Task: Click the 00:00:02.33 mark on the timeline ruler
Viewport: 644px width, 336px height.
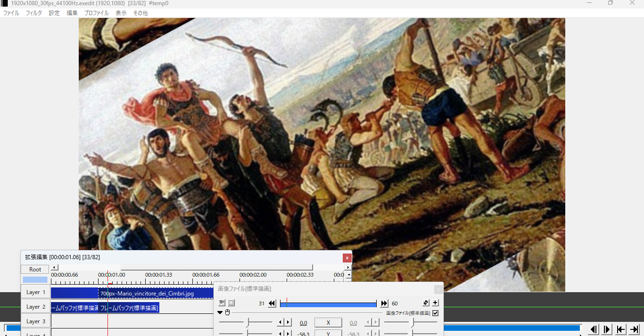Action: click(x=300, y=275)
